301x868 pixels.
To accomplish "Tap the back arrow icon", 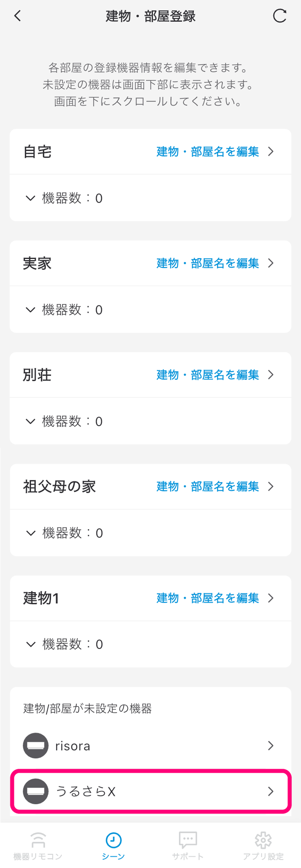I will [17, 16].
